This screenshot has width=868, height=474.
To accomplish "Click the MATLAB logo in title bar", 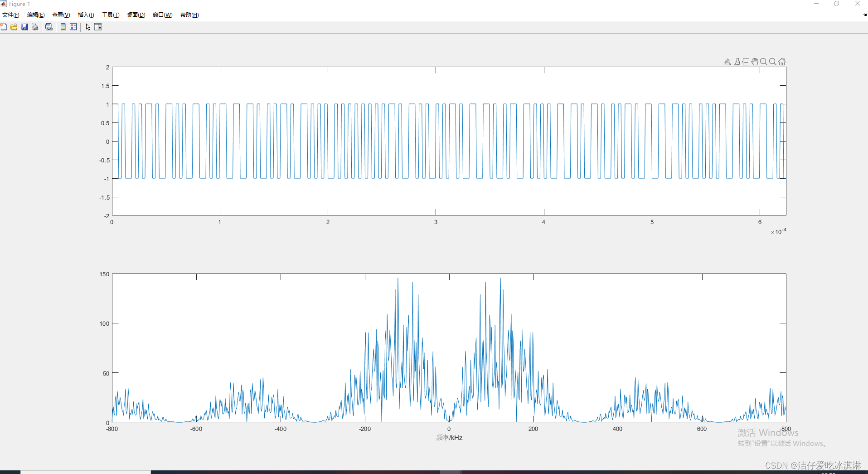I will (4, 4).
